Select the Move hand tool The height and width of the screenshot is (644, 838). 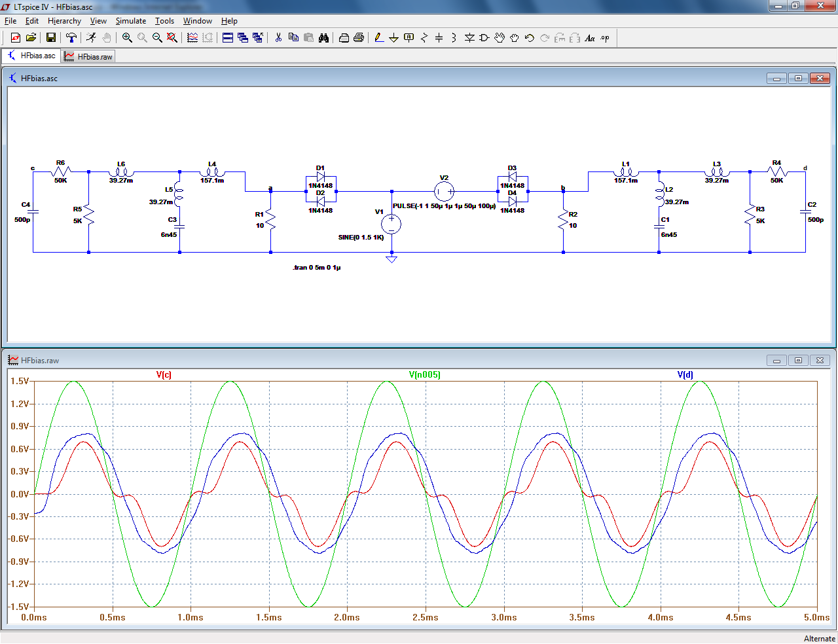pos(500,38)
